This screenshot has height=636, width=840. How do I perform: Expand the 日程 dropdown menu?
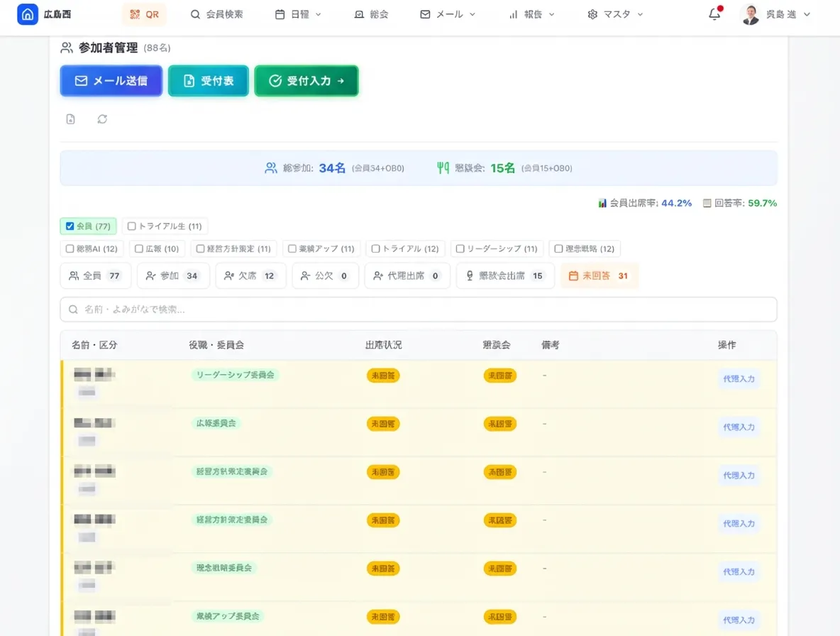(298, 14)
